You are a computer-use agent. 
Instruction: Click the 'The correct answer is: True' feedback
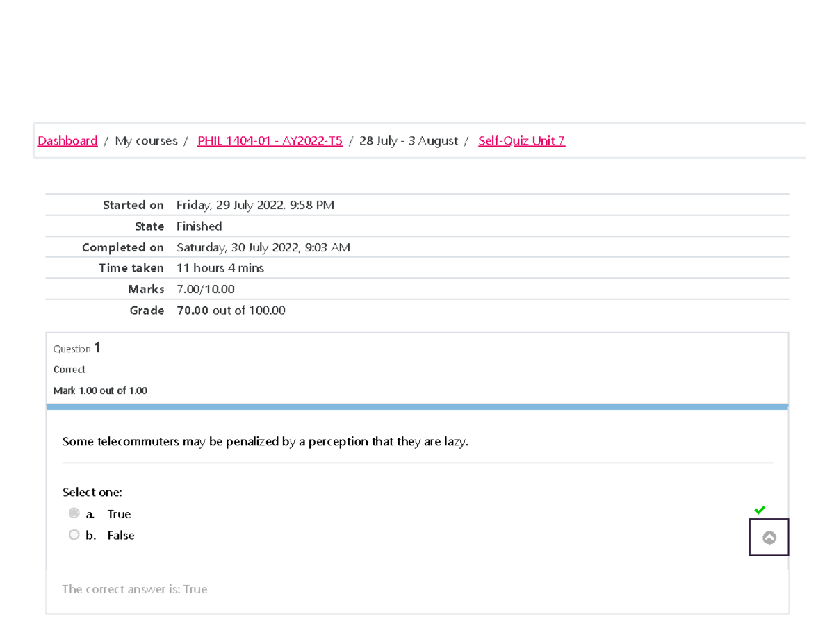134,589
